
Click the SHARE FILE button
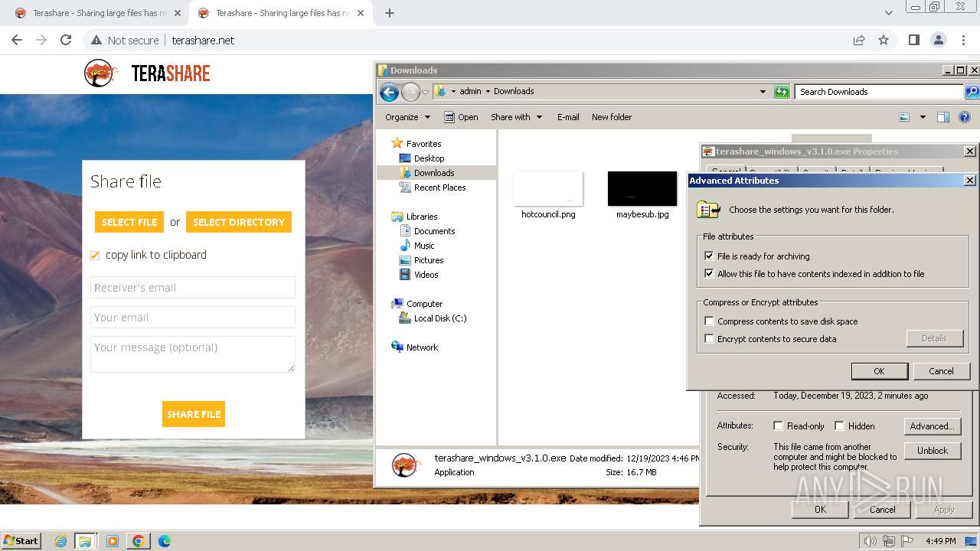(194, 414)
